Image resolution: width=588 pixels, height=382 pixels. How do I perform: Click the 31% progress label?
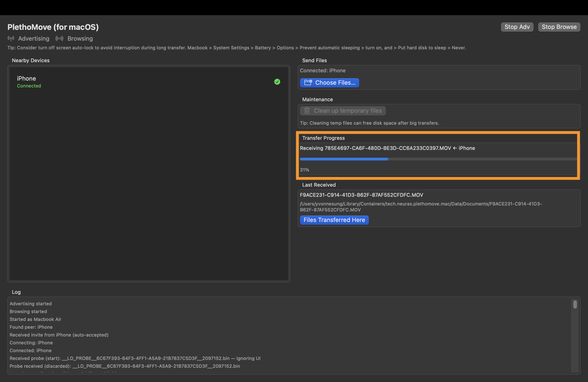(304, 170)
